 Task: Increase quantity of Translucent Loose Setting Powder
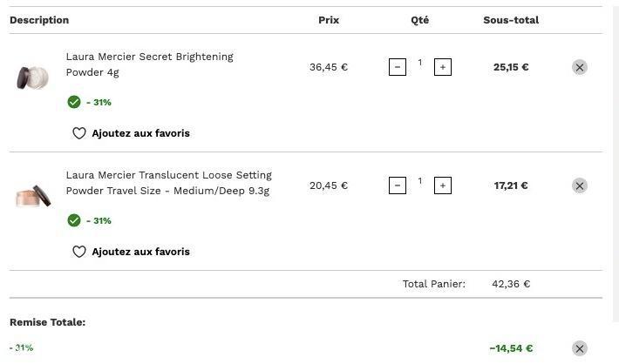(x=443, y=185)
